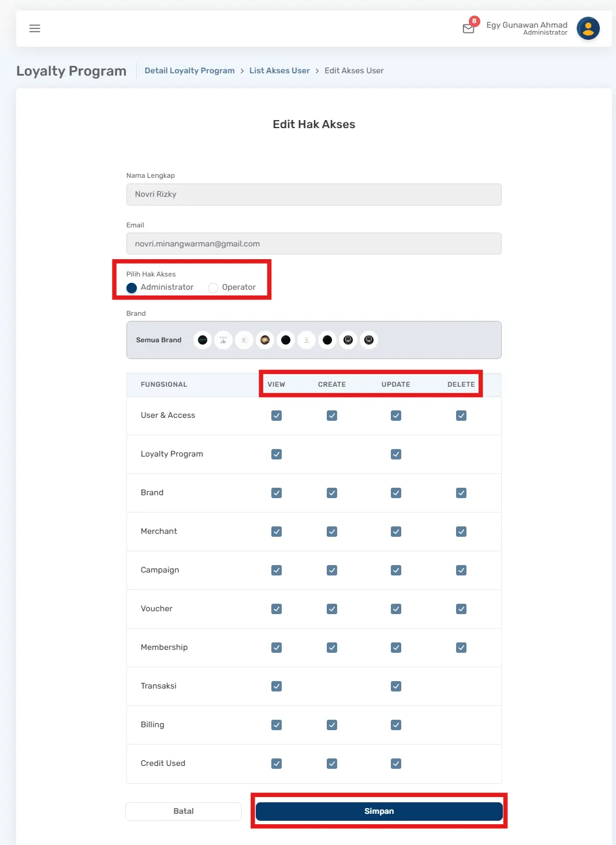This screenshot has width=616, height=845.
Task: Toggle Update checkbox for Credit Used
Action: point(396,764)
